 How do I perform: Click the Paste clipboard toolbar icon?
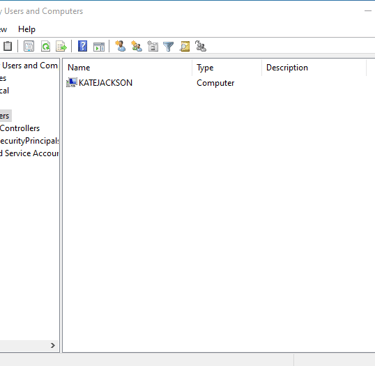point(7,46)
